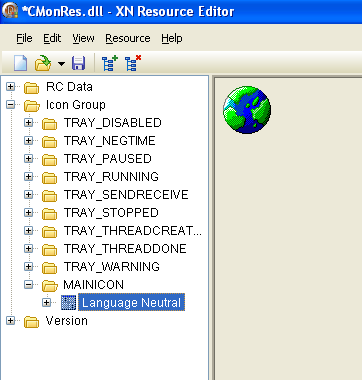Select the TRAY_WARNING label
362x380 pixels.
pyautogui.click(x=112, y=267)
